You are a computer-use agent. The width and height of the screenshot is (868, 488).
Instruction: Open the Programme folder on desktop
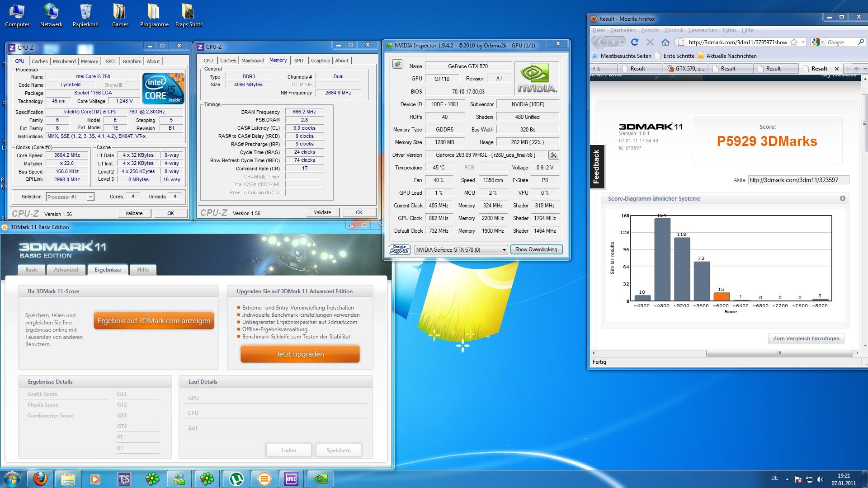click(x=154, y=15)
